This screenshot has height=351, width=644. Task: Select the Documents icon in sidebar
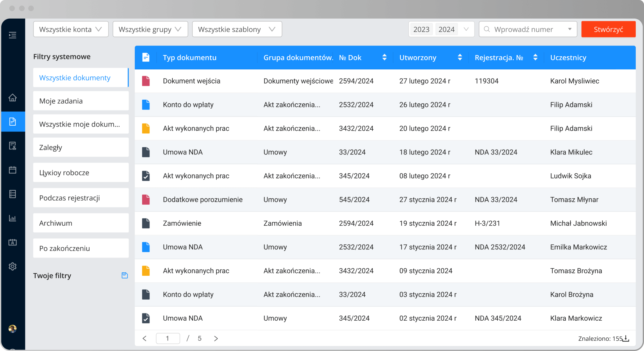[13, 122]
